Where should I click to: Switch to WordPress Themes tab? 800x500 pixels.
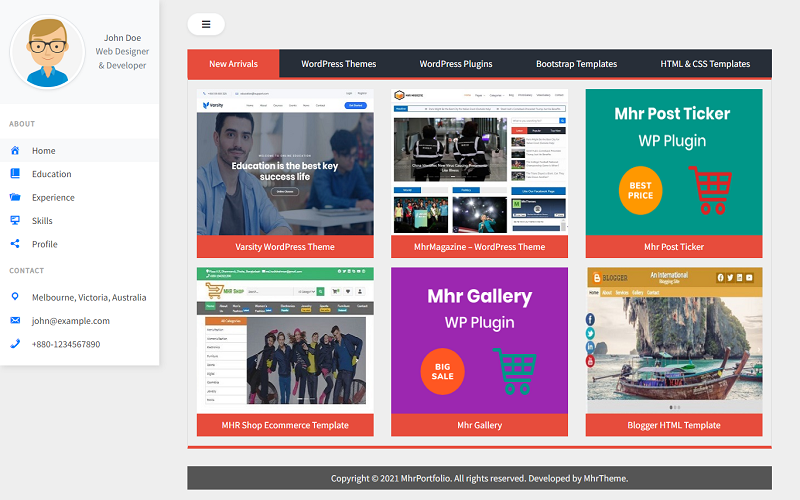point(339,64)
